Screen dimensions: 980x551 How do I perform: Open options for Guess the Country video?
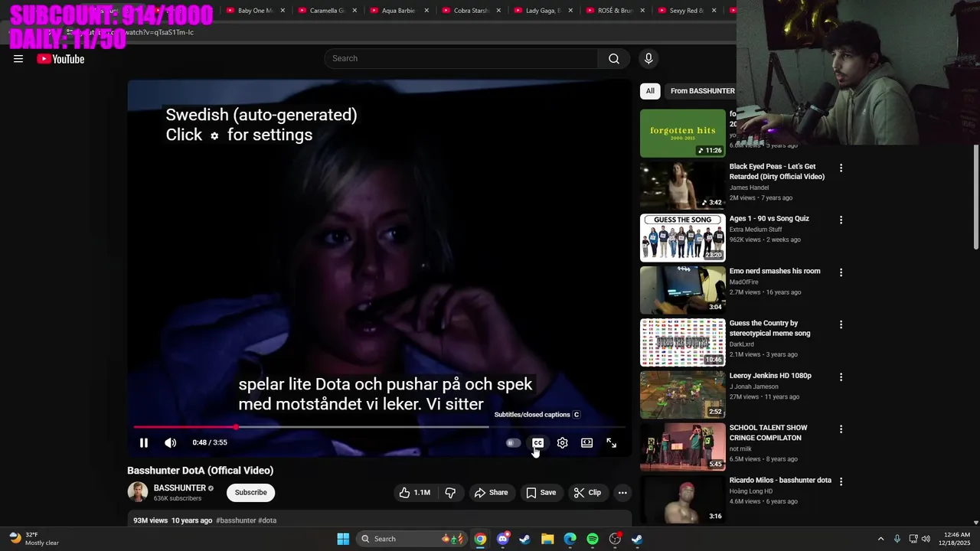coord(841,324)
